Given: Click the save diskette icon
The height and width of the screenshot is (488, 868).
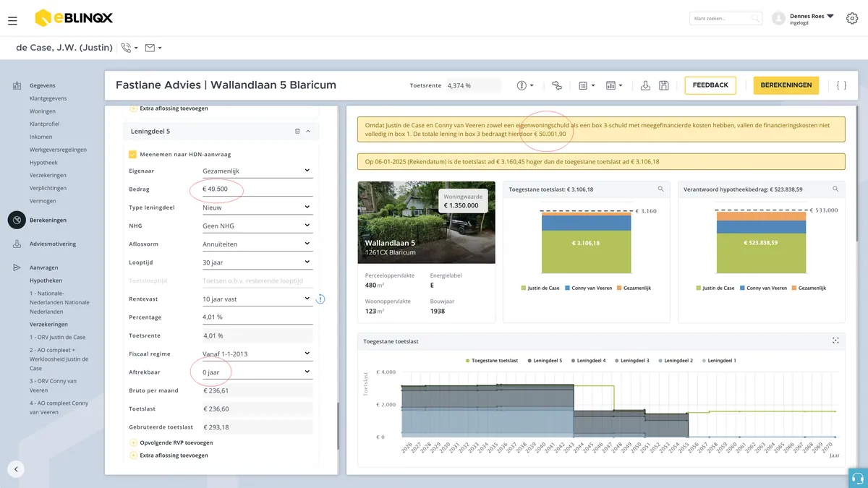Looking at the screenshot, I should click(x=663, y=85).
